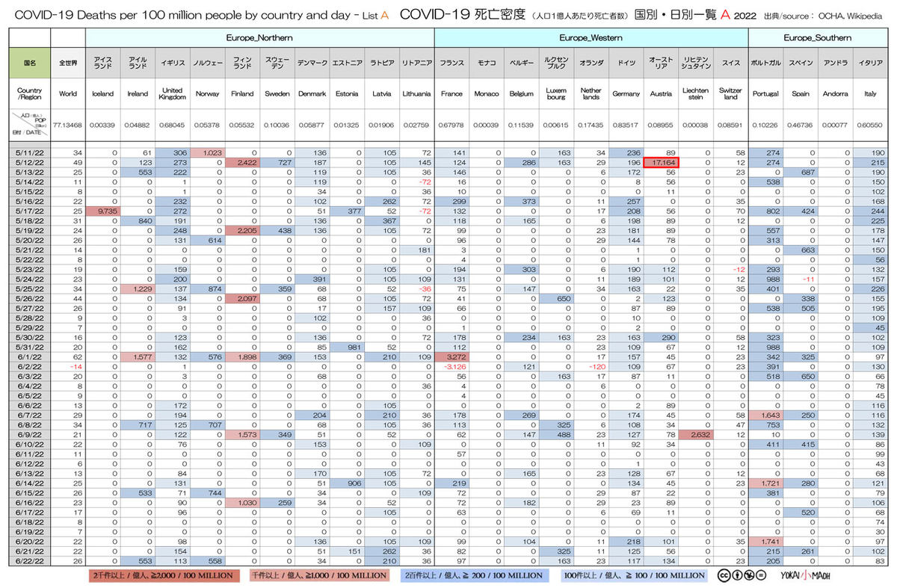Click the Europe_Southern group header
Screen dimensions: 897x588
818,37
